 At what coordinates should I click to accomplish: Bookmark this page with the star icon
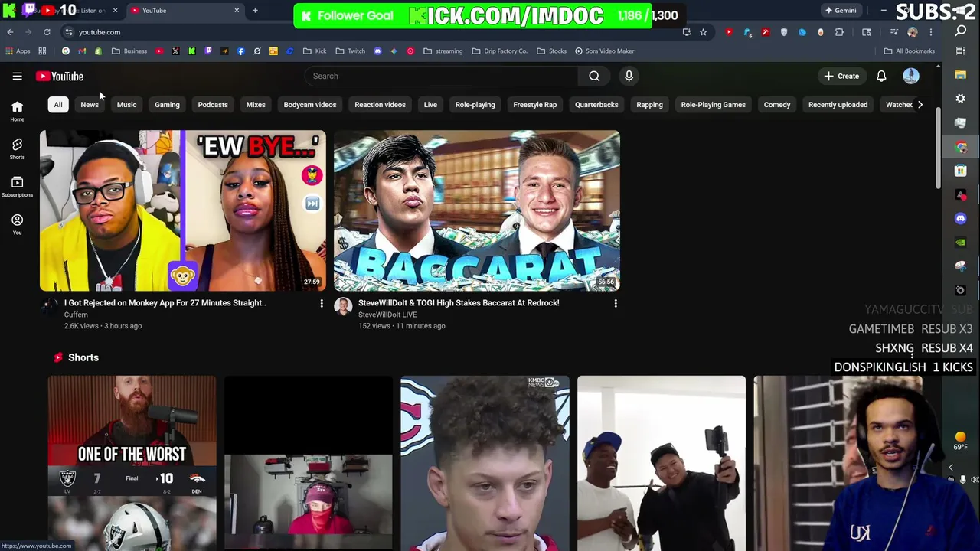(x=703, y=32)
